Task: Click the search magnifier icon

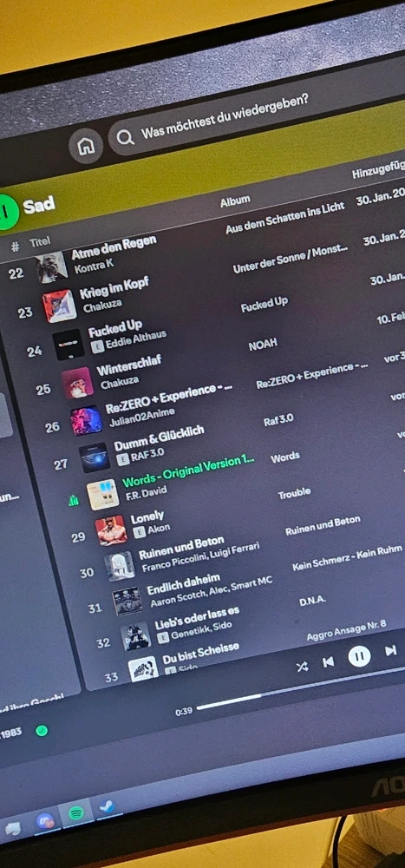Action: coord(125,137)
